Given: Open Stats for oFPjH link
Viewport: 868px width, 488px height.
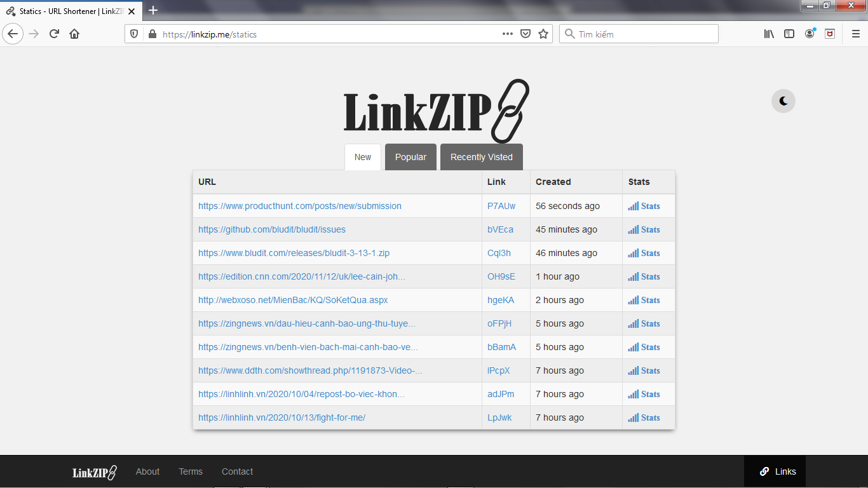Looking at the screenshot, I should [x=644, y=323].
